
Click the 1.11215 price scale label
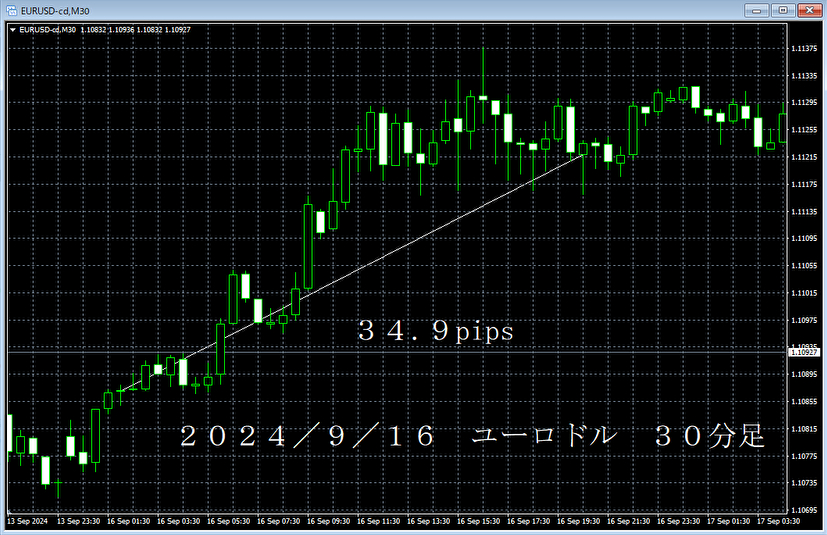804,157
